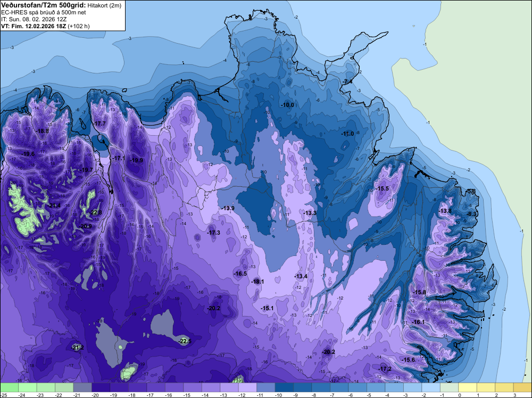Click the -17.2 temperature reading
This screenshot has height=398, width=532.
(385, 369)
